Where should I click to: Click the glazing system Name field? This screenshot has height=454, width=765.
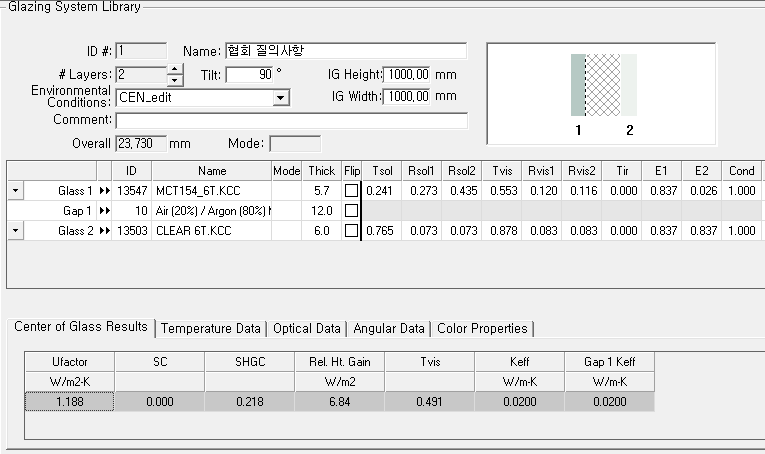point(345,51)
